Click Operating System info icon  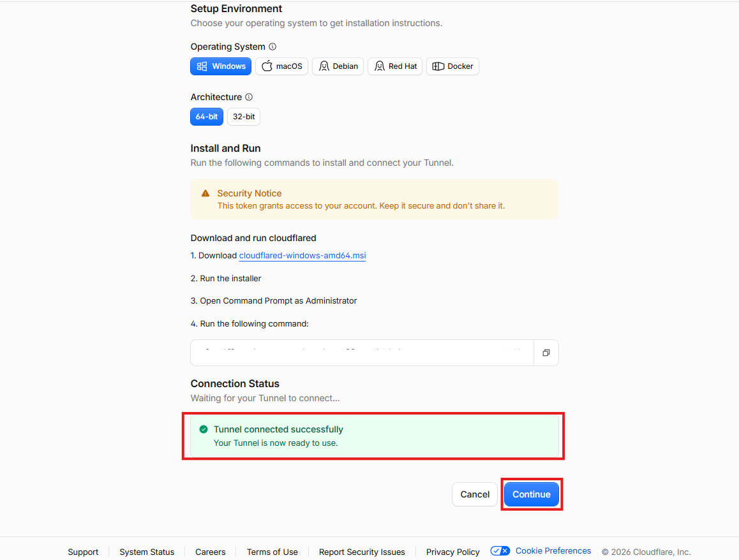click(x=272, y=47)
